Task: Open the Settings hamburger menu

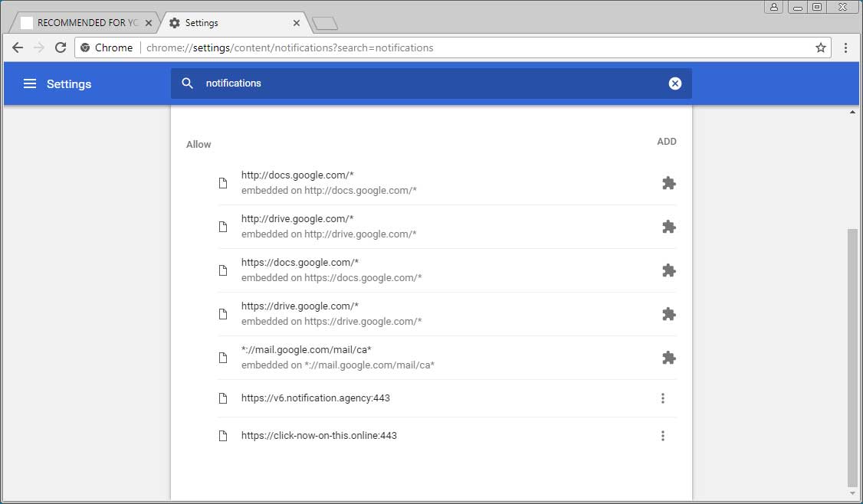Action: [x=30, y=83]
